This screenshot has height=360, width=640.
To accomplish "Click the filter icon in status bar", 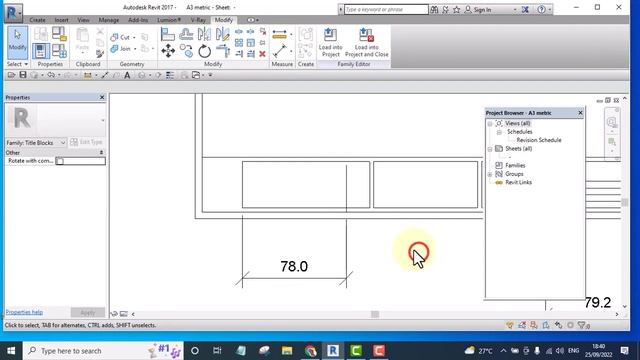I will pyautogui.click(x=583, y=325).
